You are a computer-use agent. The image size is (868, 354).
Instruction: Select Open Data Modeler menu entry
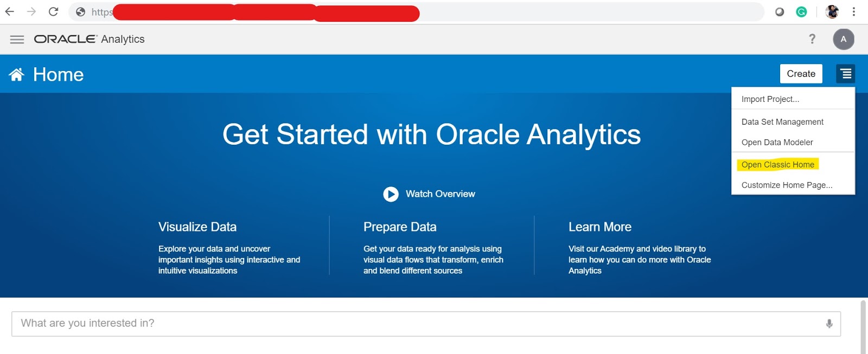click(776, 142)
